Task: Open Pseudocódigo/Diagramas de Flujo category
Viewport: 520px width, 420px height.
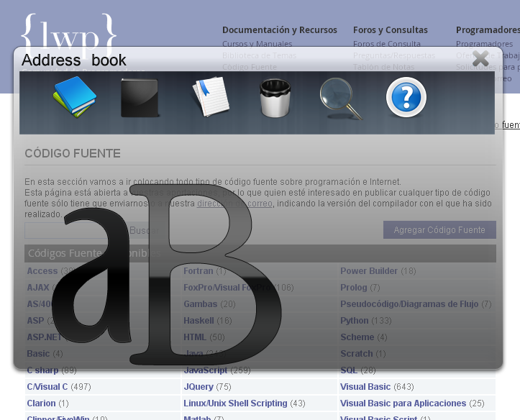Action: click(409, 304)
